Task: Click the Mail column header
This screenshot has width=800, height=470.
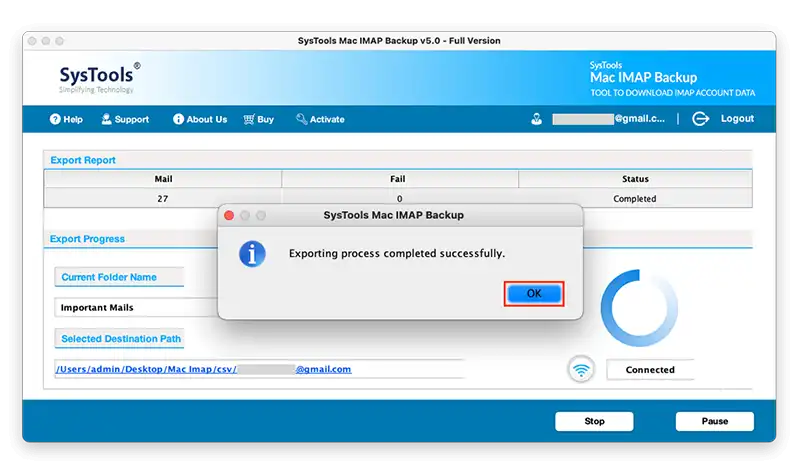Action: coord(163,179)
